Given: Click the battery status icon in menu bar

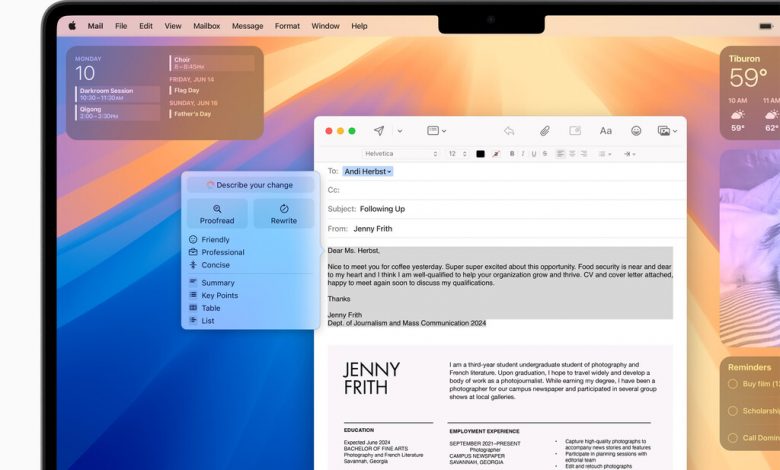Looking at the screenshot, I should point(766,26).
